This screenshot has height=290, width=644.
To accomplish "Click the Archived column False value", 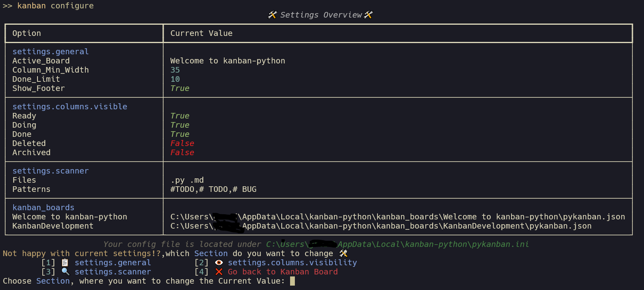I will coord(182,152).
